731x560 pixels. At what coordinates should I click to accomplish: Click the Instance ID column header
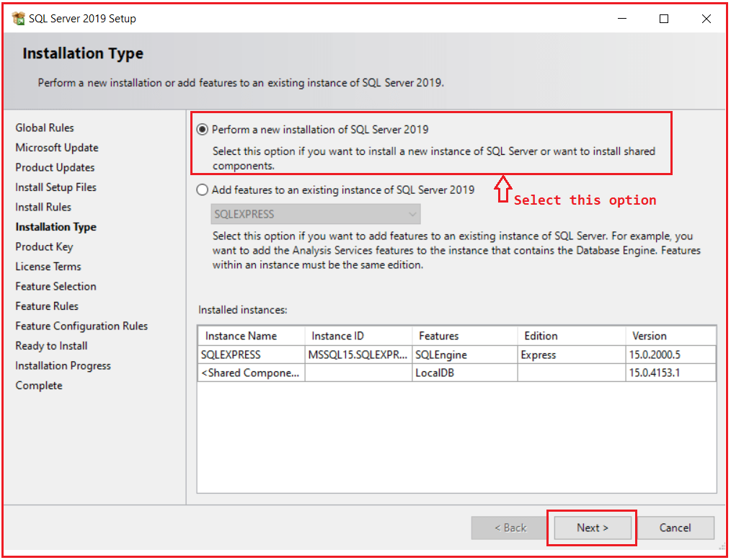358,336
